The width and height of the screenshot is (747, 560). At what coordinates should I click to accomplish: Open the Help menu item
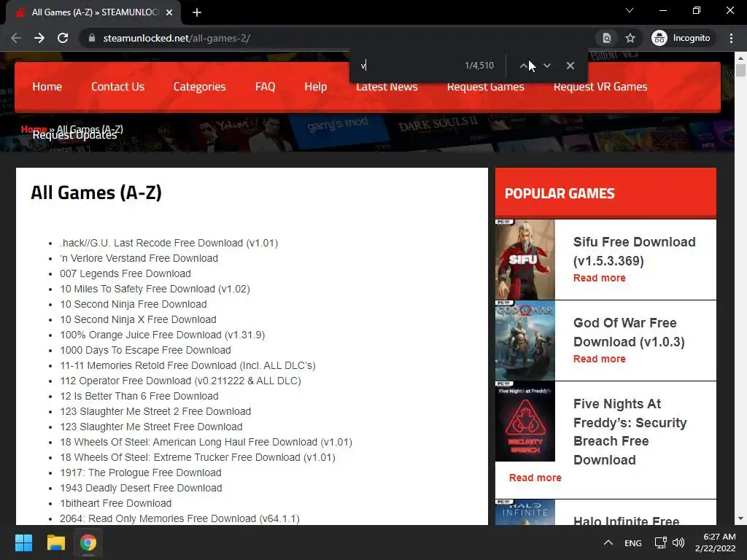tap(315, 87)
